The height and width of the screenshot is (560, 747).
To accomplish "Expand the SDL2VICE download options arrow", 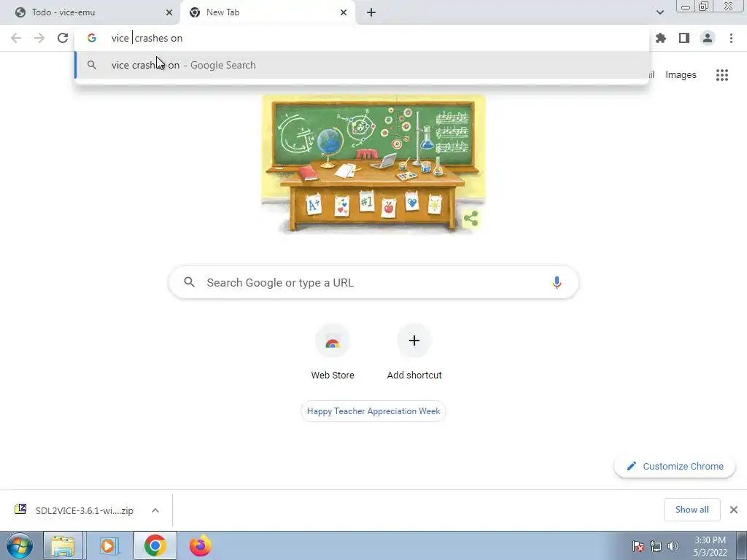I will coord(155,510).
